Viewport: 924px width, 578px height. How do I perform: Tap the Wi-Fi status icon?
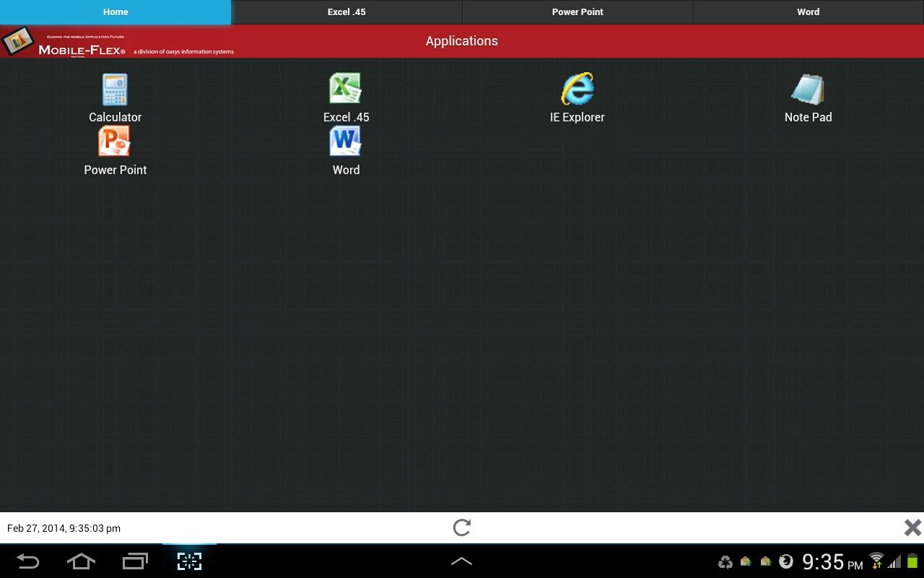coord(876,561)
